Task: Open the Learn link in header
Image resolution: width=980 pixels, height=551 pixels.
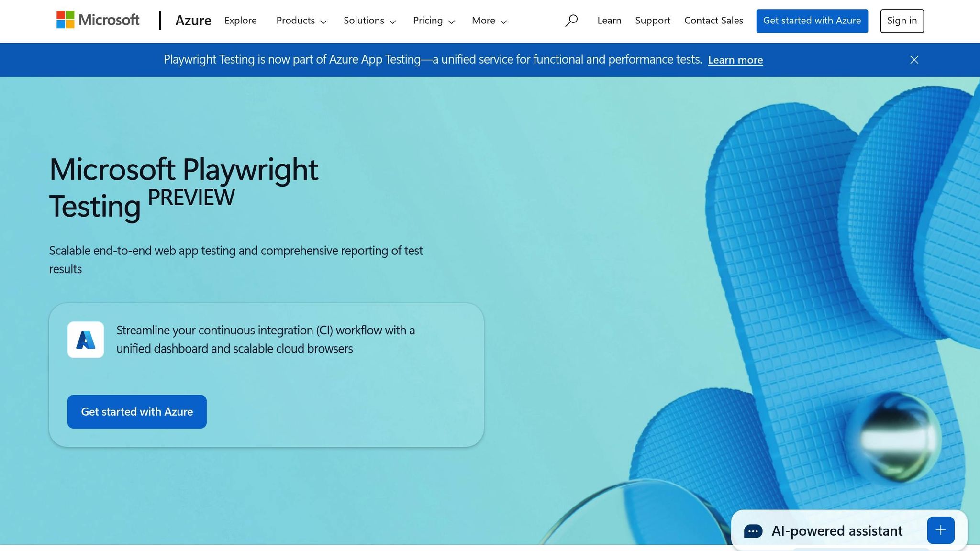Action: pos(609,21)
